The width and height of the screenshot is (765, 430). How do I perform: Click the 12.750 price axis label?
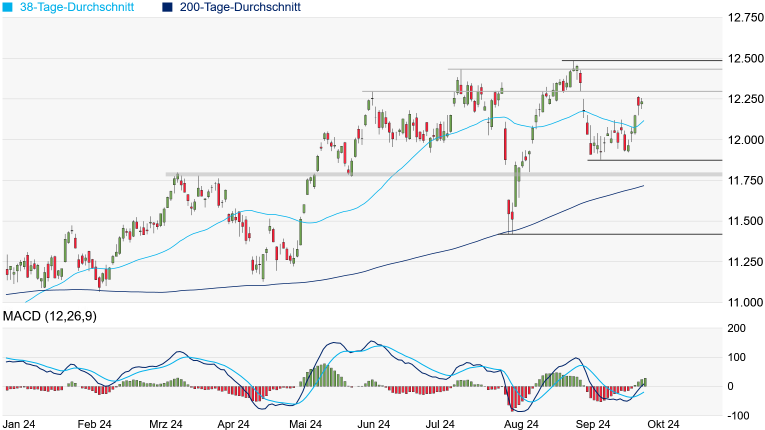tap(746, 18)
